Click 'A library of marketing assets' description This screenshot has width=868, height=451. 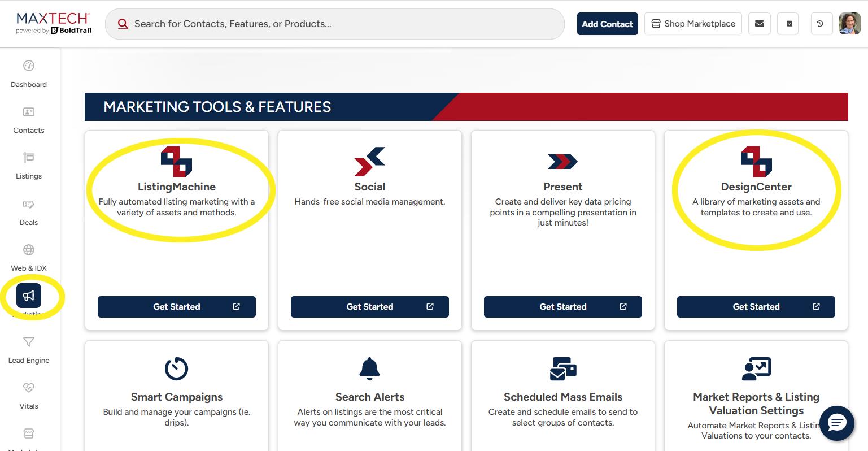pyautogui.click(x=756, y=207)
